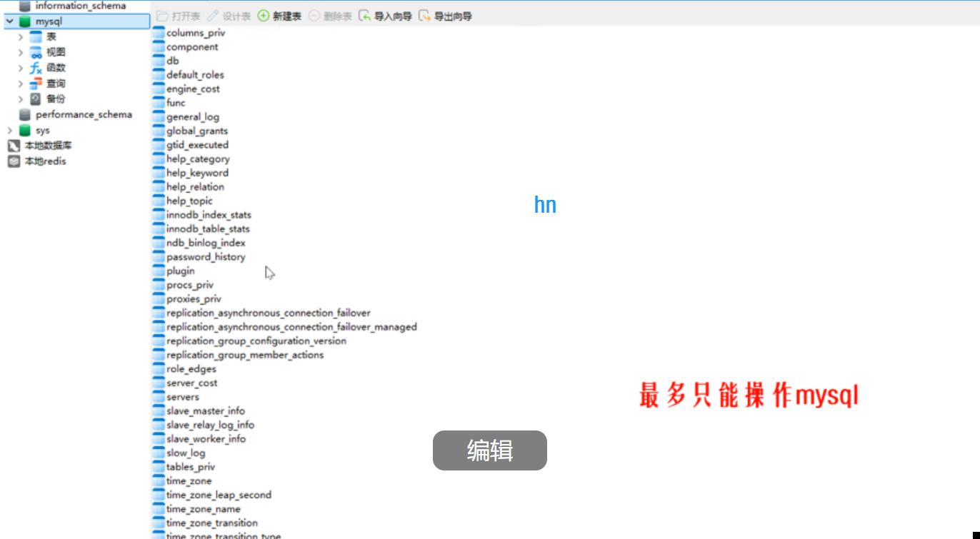Image resolution: width=980 pixels, height=539 pixels.
Task: Click the 表 tables icon in tree
Action: coord(36,37)
